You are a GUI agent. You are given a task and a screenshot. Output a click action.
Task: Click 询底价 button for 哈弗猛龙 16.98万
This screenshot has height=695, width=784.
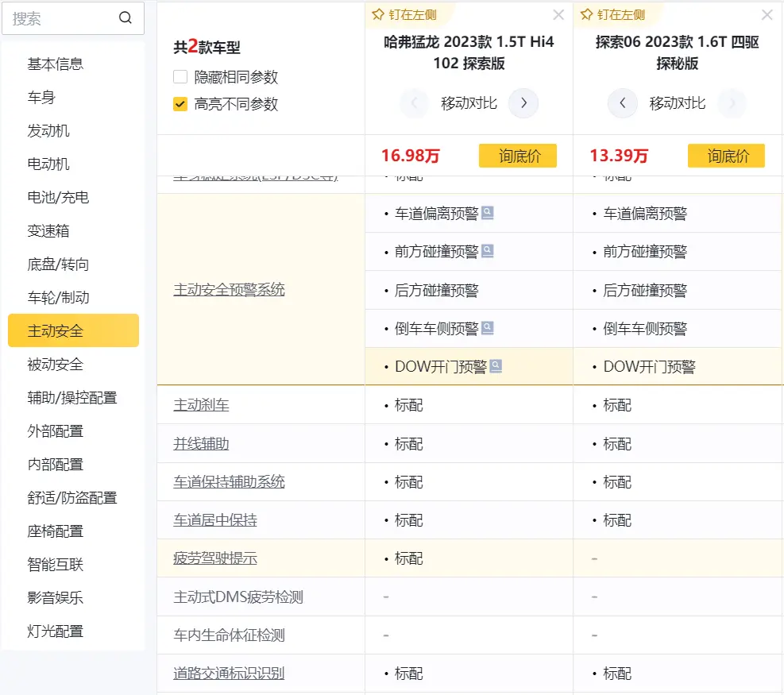[x=517, y=156]
